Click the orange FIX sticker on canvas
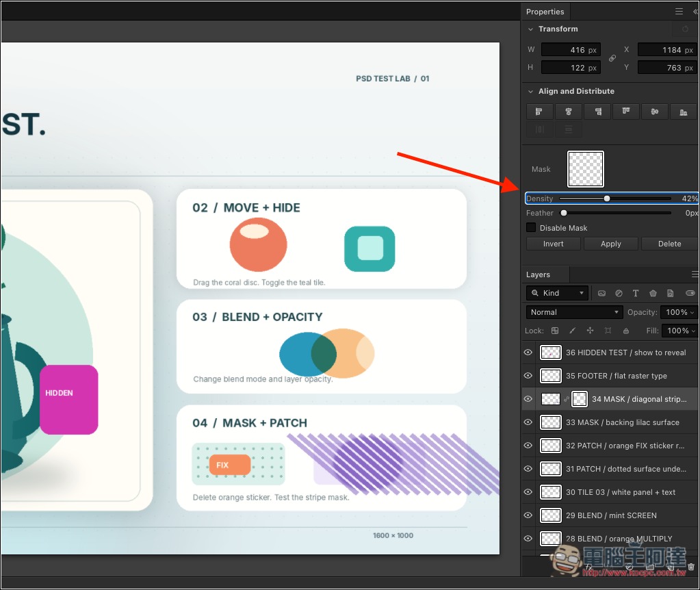This screenshot has height=590, width=700. pos(229,465)
